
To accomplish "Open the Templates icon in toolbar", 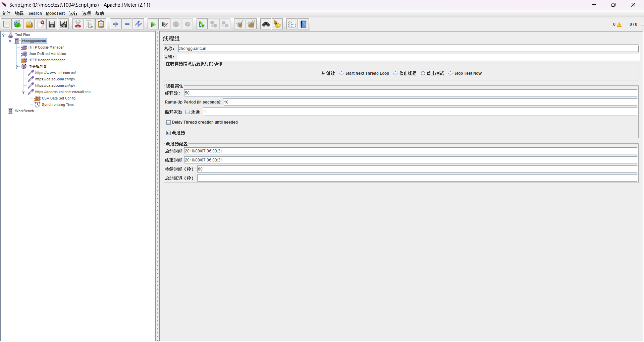I will [18, 24].
